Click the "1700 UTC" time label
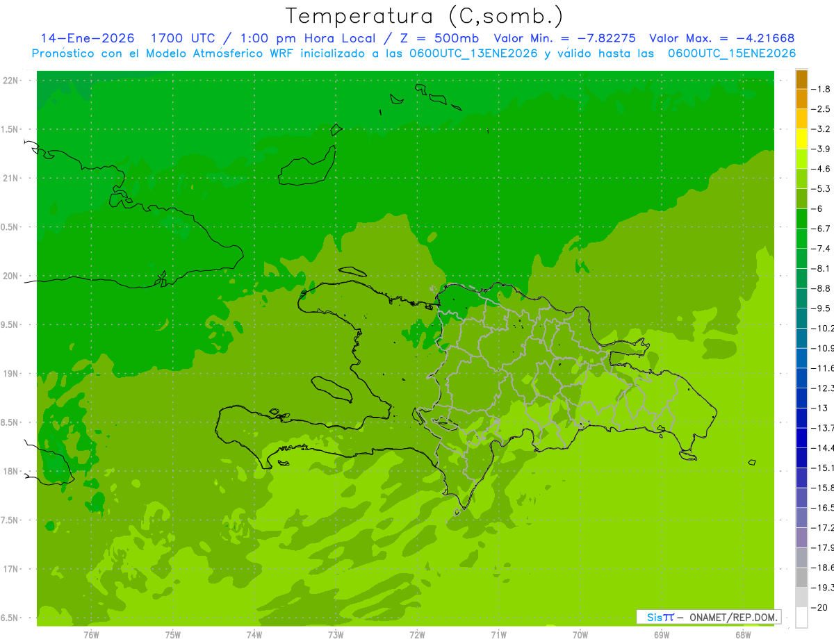834x644 pixels. click(182, 38)
